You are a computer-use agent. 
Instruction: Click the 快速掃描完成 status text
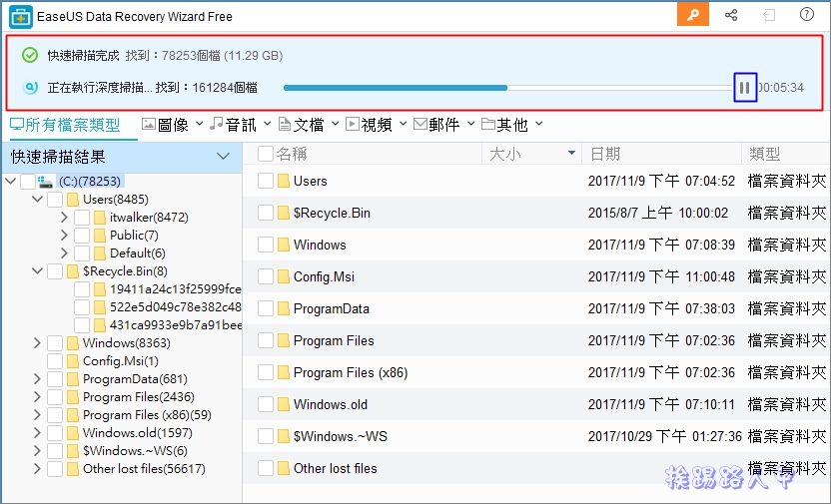[x=83, y=56]
